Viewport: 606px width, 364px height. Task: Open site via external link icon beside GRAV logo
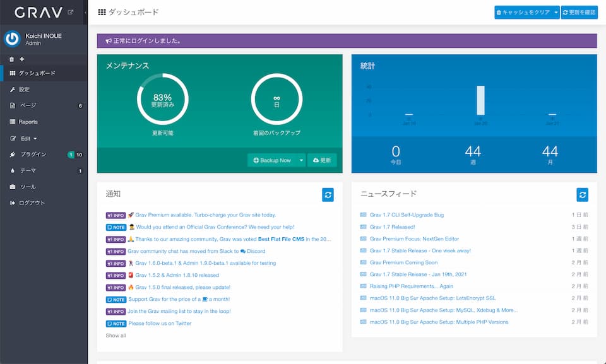(70, 12)
